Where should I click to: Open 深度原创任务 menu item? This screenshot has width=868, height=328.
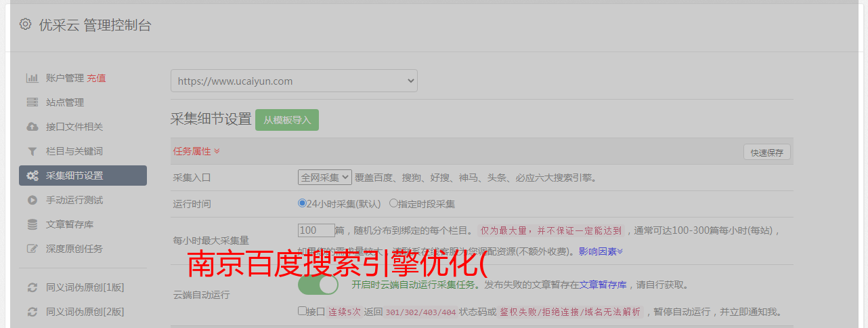(x=74, y=249)
